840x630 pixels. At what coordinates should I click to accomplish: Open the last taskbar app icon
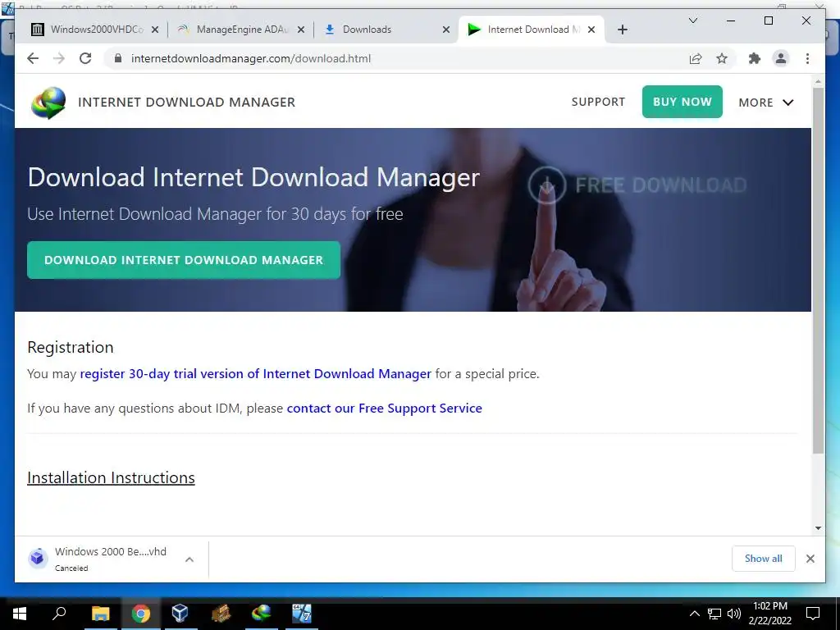[302, 614]
